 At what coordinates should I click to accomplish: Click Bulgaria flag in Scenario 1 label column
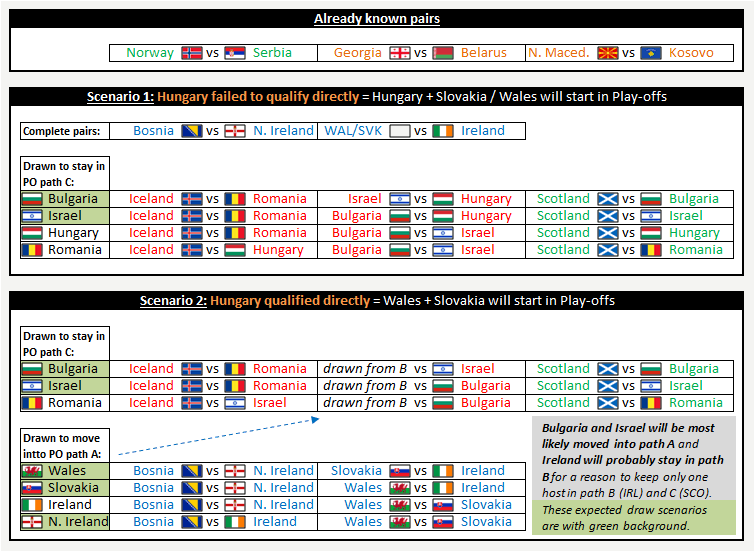(x=32, y=199)
